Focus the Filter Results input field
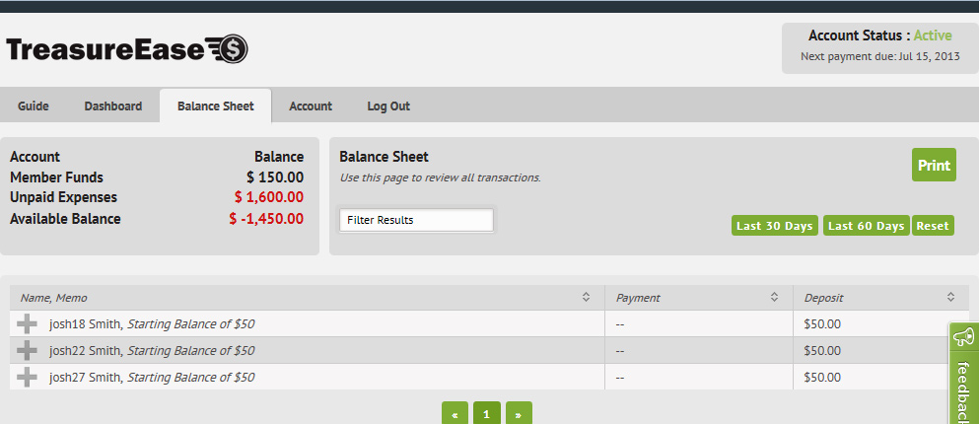 coord(416,220)
